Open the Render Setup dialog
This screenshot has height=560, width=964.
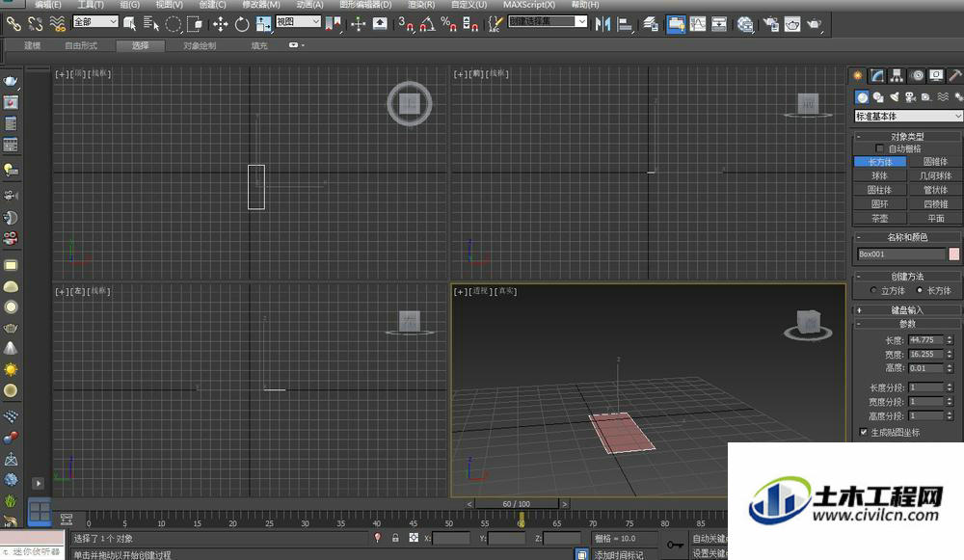pyautogui.click(x=771, y=24)
